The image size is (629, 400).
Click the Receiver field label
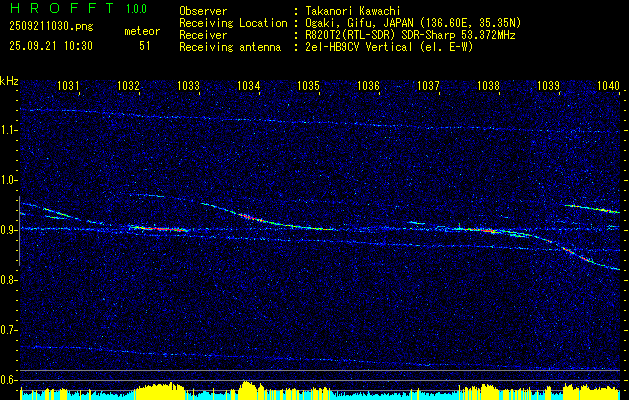pos(203,35)
